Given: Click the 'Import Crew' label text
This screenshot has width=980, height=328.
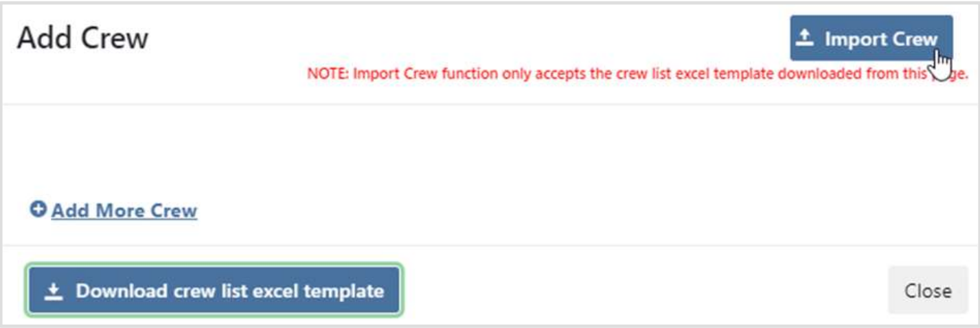Looking at the screenshot, I should 881,39.
